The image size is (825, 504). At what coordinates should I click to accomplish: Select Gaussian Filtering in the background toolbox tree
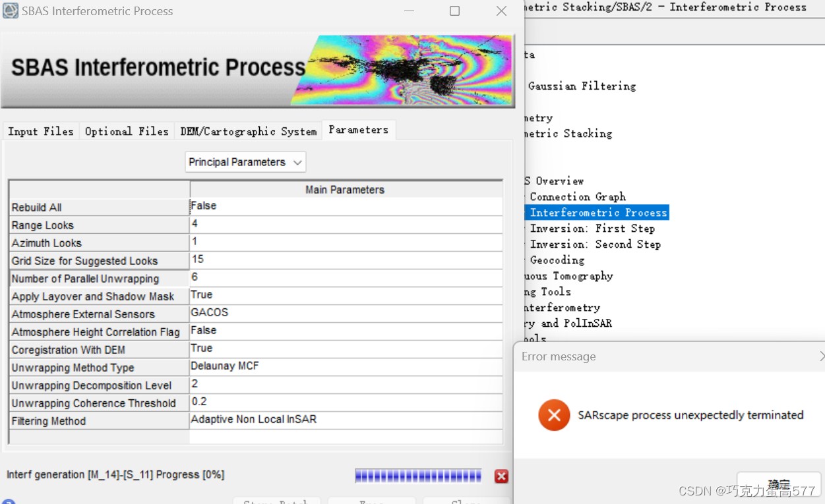(582, 86)
